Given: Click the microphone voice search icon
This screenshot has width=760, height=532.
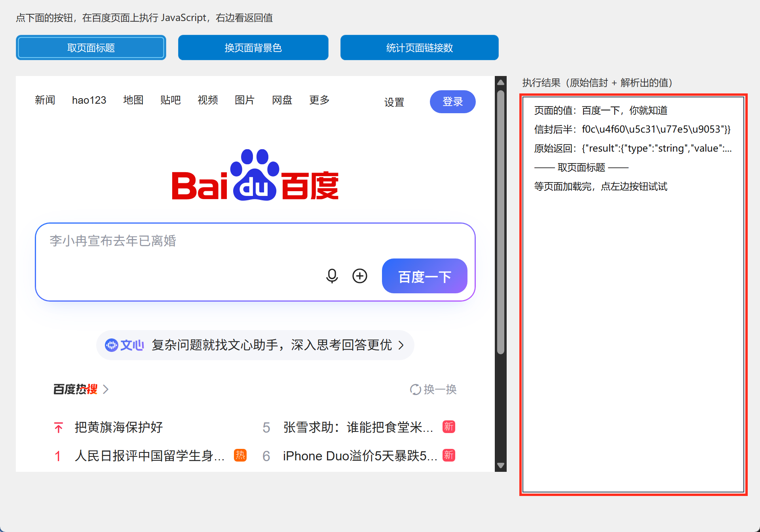Looking at the screenshot, I should tap(332, 276).
